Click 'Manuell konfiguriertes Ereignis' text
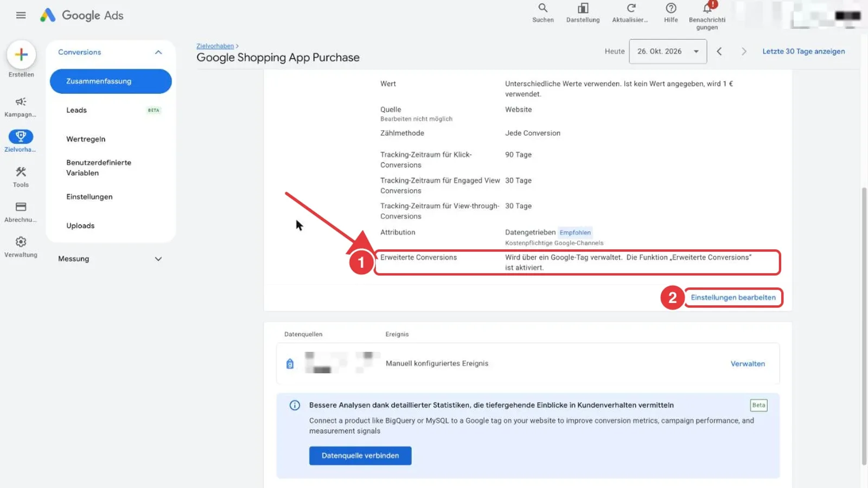This screenshot has height=488, width=868. point(437,364)
